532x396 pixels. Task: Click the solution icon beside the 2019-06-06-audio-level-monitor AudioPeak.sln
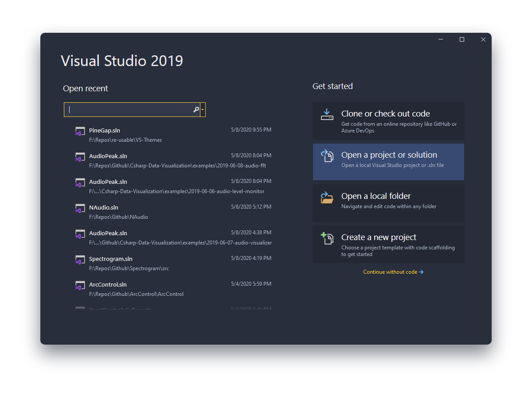point(80,183)
